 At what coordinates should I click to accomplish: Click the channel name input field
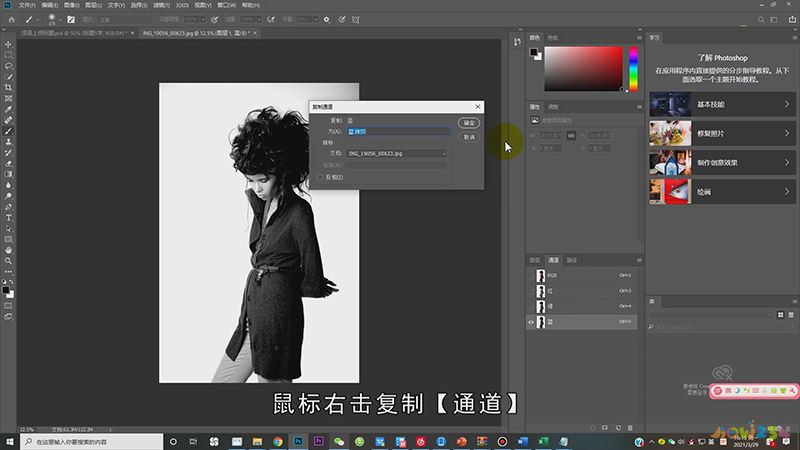pyautogui.click(x=399, y=132)
